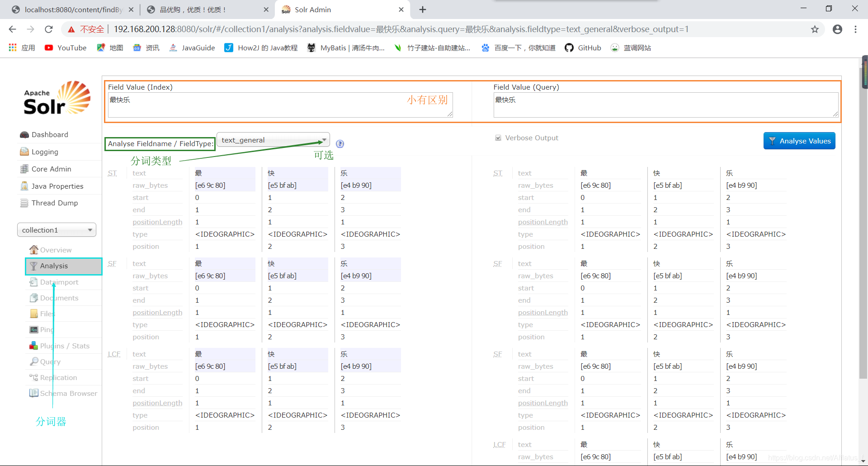Reload the page
Viewport: 868px width, 466px height.
pos(49,29)
